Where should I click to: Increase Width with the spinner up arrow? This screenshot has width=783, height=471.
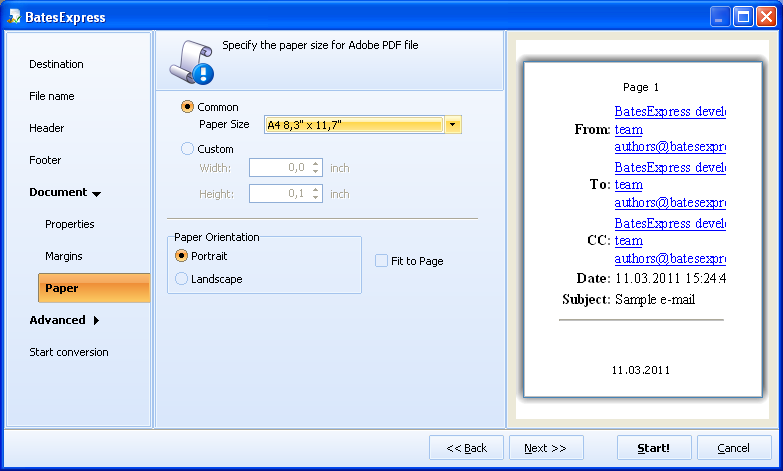coord(316,163)
